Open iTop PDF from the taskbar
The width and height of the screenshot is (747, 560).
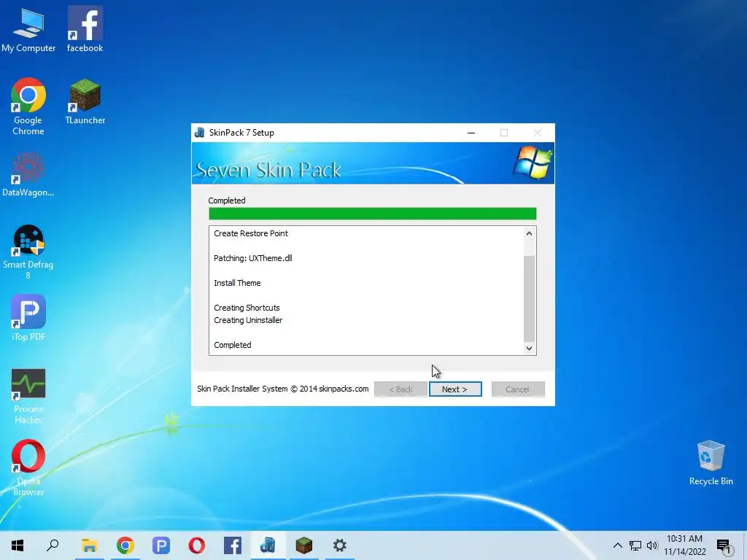(161, 545)
